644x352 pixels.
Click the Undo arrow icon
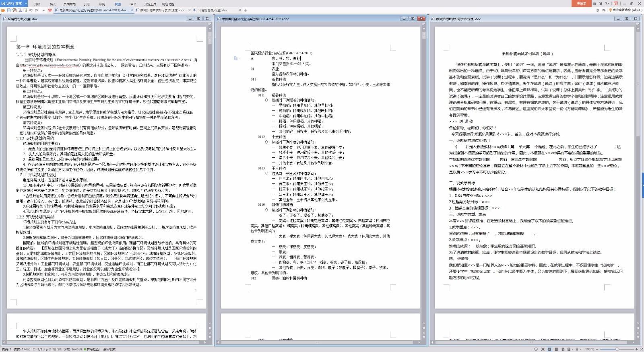(x=31, y=10)
